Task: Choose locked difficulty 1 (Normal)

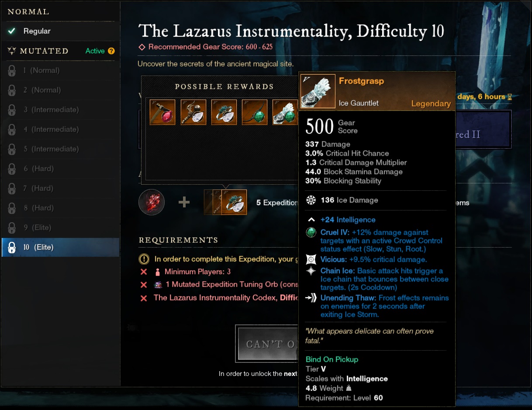Action: (x=60, y=70)
